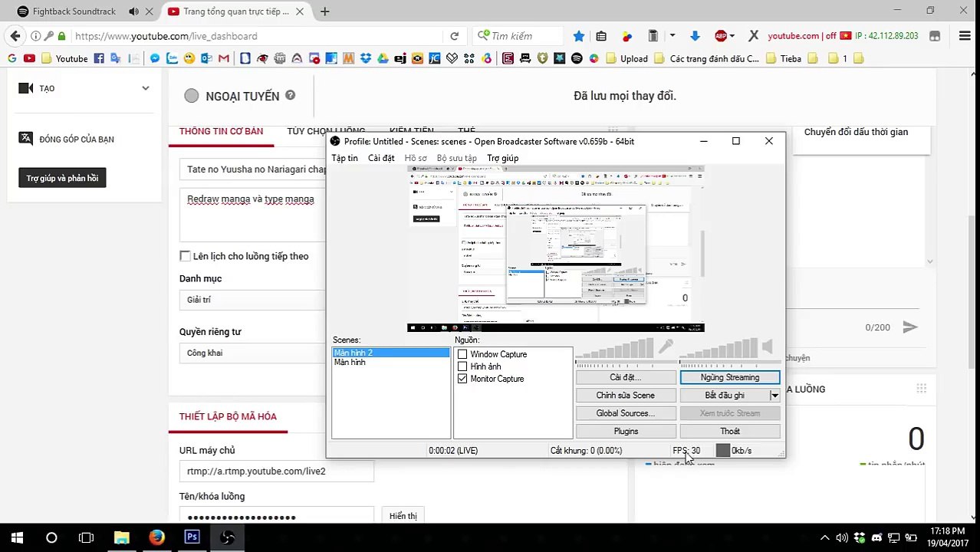This screenshot has width=980, height=552.
Task: Open the Google Drive bookmark icon
Action: tap(383, 58)
